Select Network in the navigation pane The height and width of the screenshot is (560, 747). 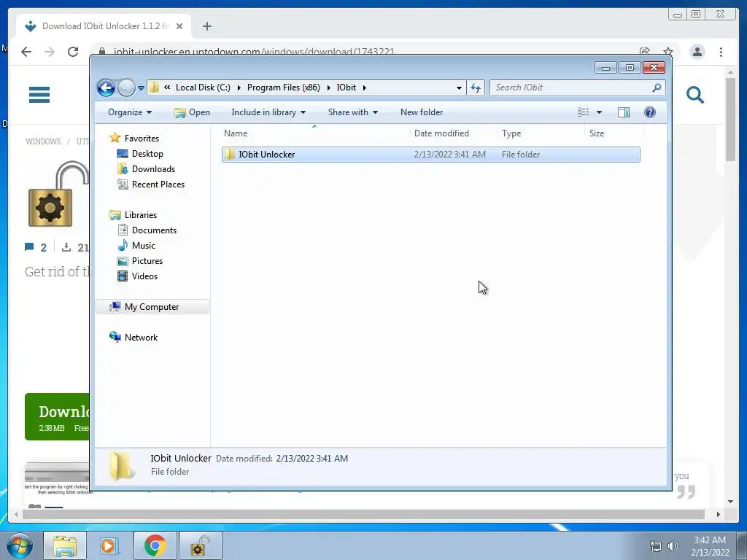[x=141, y=338]
